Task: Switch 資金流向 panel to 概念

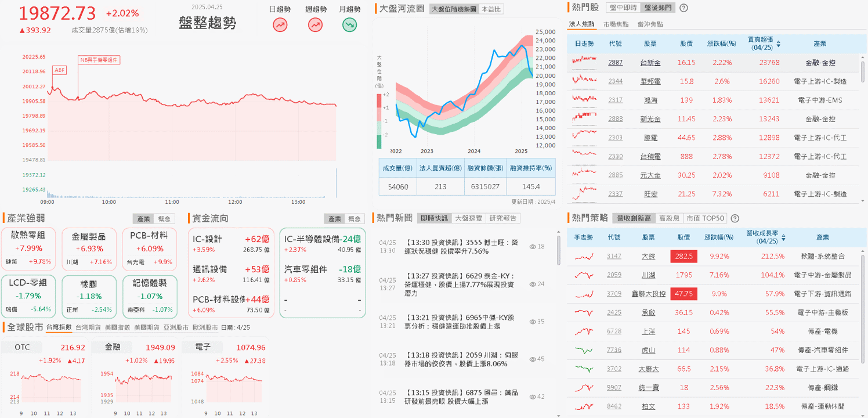Action: [x=354, y=219]
